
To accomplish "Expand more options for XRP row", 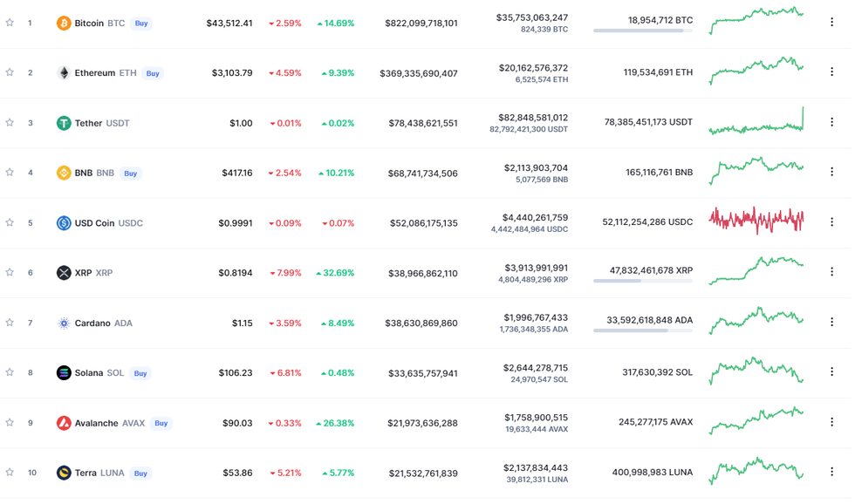I will (x=831, y=272).
